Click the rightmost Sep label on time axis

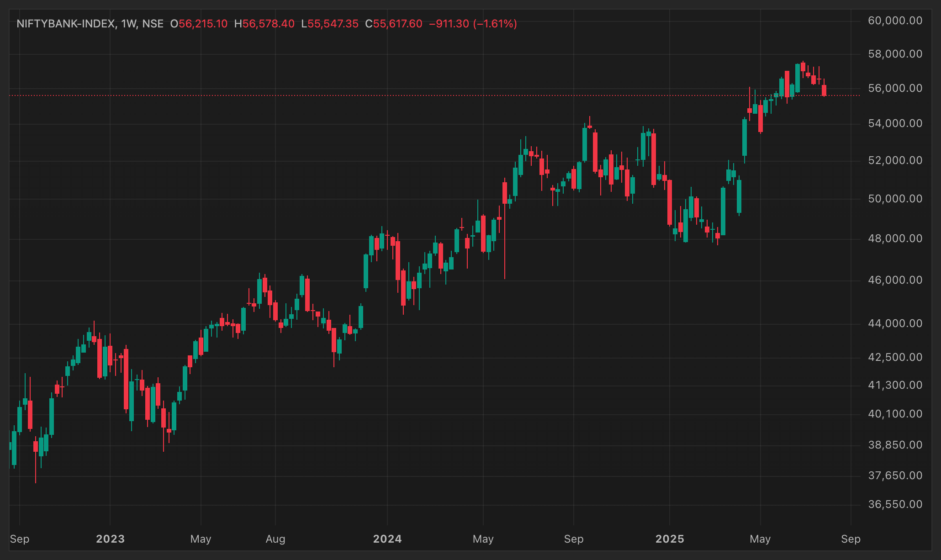(x=851, y=539)
